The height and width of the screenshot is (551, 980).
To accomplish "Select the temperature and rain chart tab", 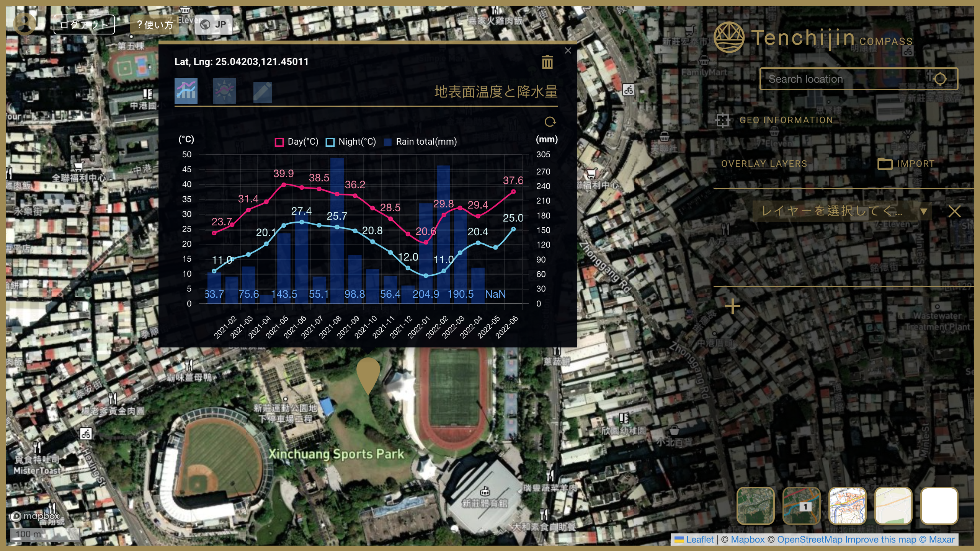I will point(186,91).
